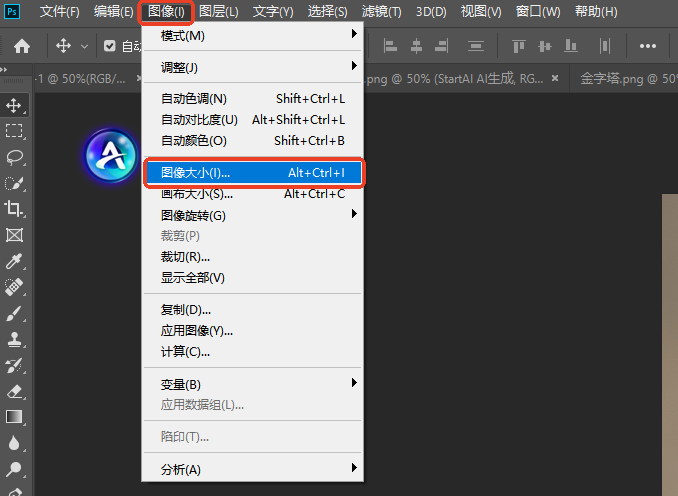Viewport: 678px width, 496px height.
Task: Select the Frame tool
Action: coord(14,235)
